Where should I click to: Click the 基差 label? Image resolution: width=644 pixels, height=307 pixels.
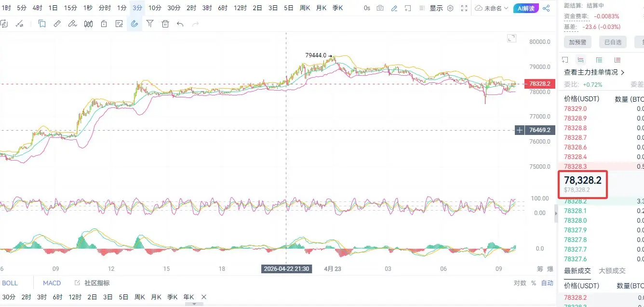[570, 27]
